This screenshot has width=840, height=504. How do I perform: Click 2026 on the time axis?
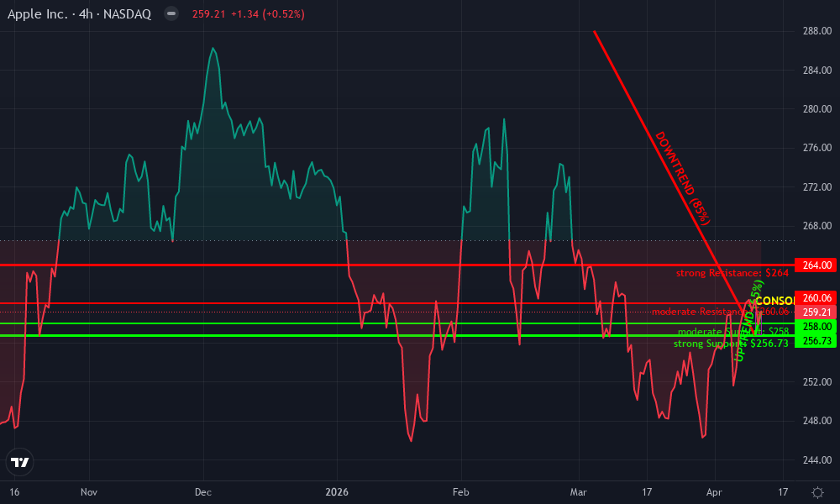[337, 492]
